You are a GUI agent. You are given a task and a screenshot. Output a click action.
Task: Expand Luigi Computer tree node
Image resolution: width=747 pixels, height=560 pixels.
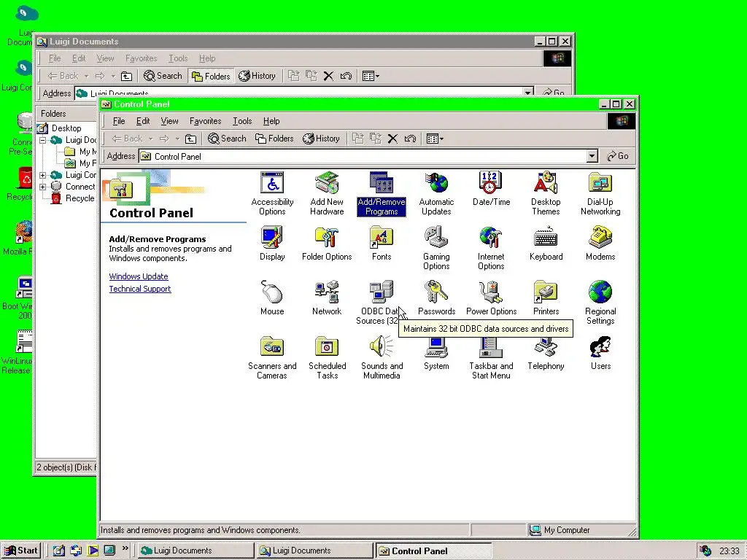click(43, 175)
